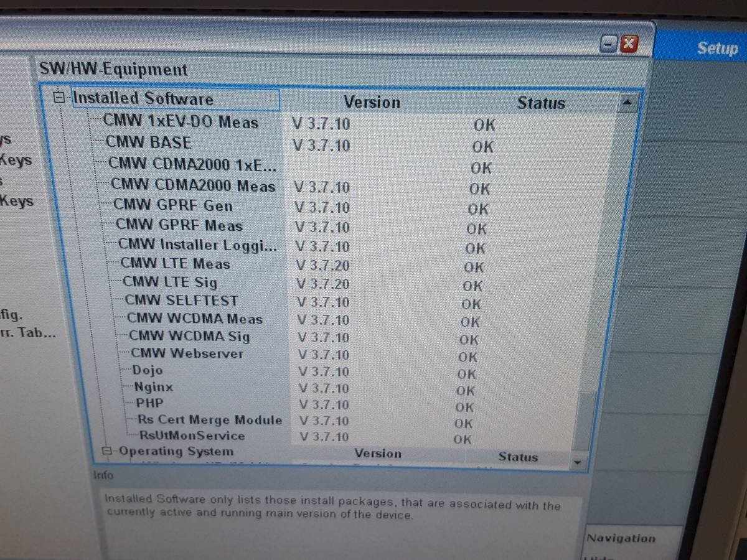
Task: Close the SW/HW-Equipment dialog
Action: tap(630, 44)
